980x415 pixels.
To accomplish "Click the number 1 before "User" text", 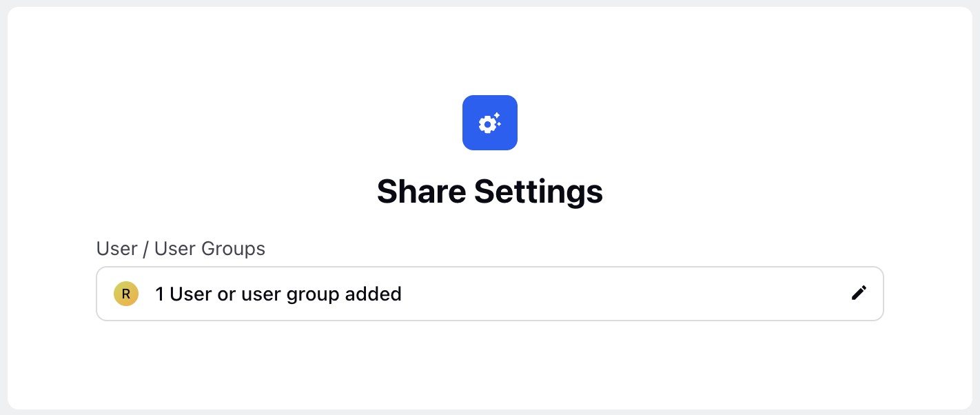I will point(160,294).
